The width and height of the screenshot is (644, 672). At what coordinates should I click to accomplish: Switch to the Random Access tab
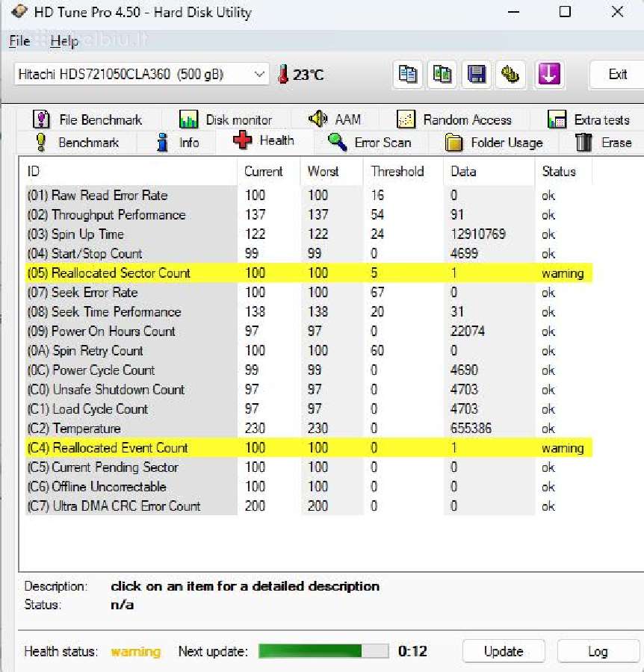[x=454, y=119]
